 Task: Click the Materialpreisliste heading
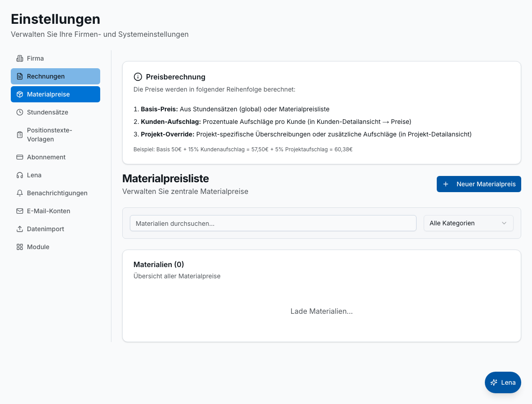[165, 179]
